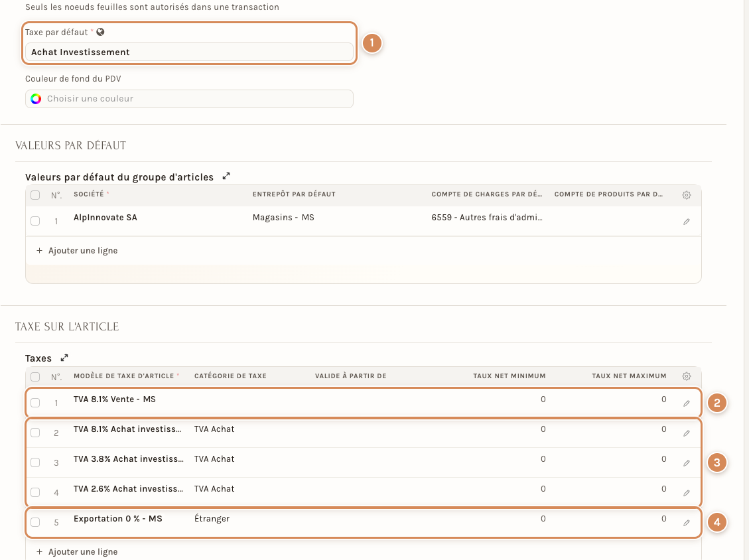Tick the TVA 2.6% Achat row checkbox

[x=35, y=492]
